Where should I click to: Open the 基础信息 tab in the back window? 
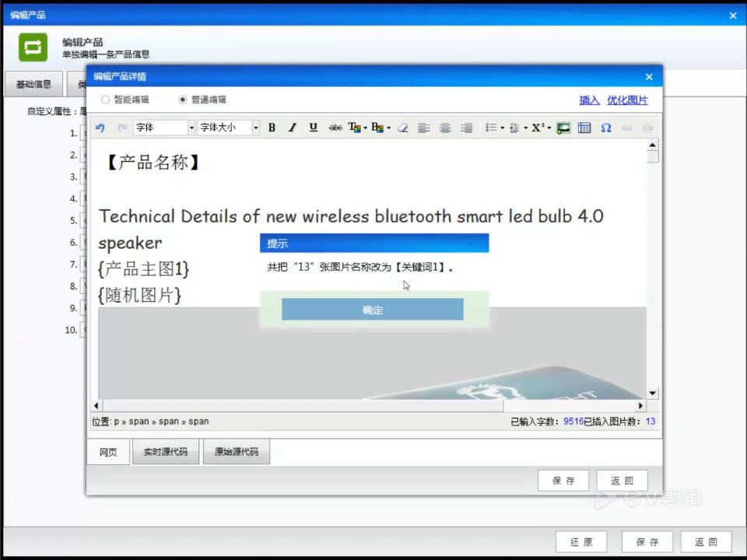point(33,84)
